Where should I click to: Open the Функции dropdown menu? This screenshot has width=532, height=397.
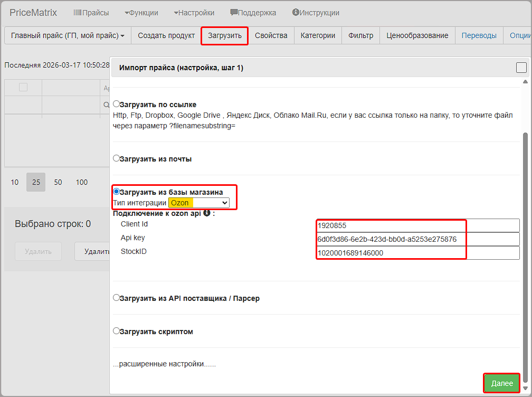(x=141, y=13)
